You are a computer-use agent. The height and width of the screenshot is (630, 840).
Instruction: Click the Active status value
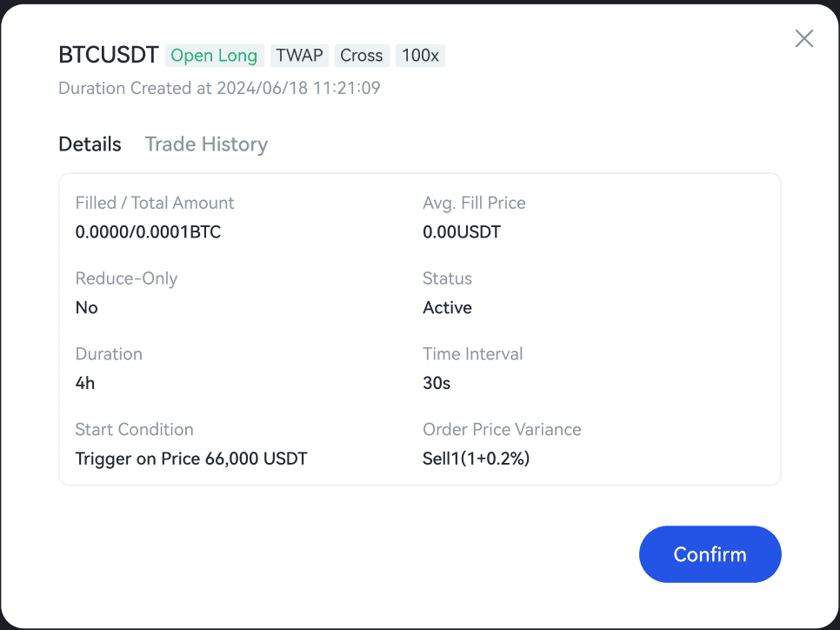[447, 308]
